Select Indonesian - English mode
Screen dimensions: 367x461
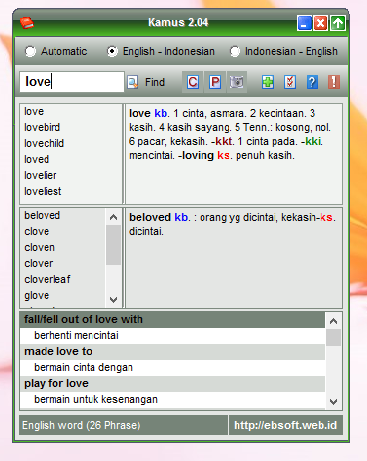point(235,51)
